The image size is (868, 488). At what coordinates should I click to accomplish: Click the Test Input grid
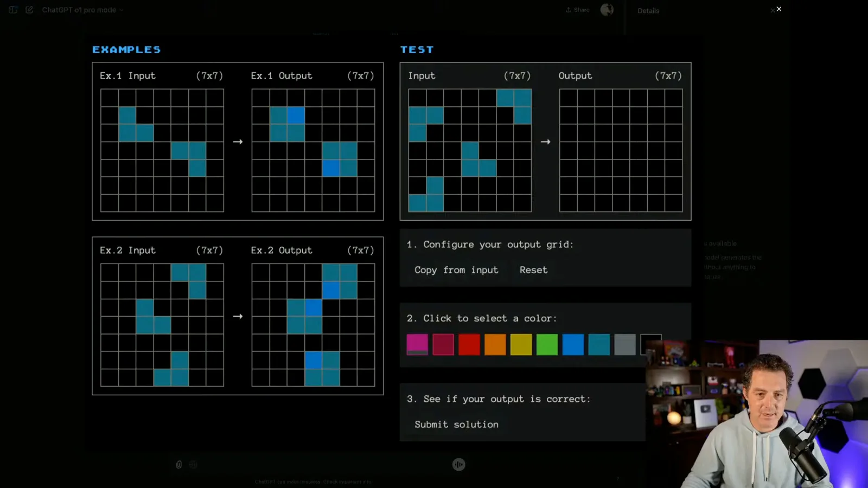[x=470, y=150]
